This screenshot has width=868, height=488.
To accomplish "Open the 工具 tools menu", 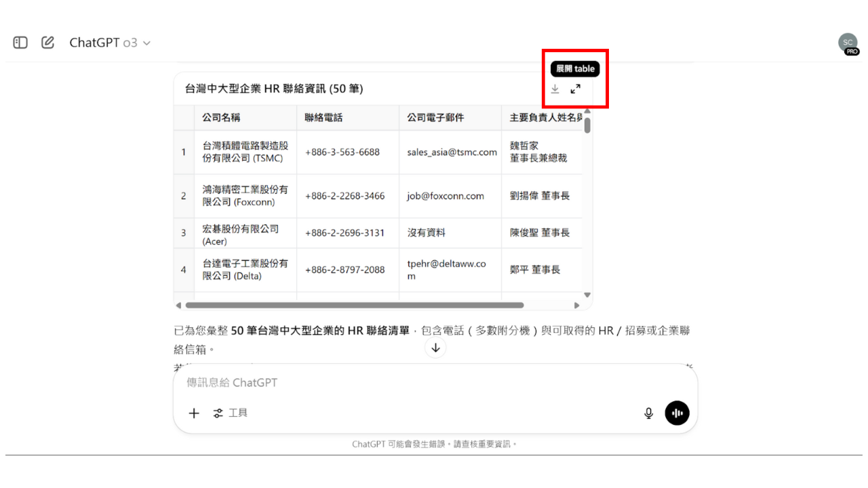I will pyautogui.click(x=231, y=413).
